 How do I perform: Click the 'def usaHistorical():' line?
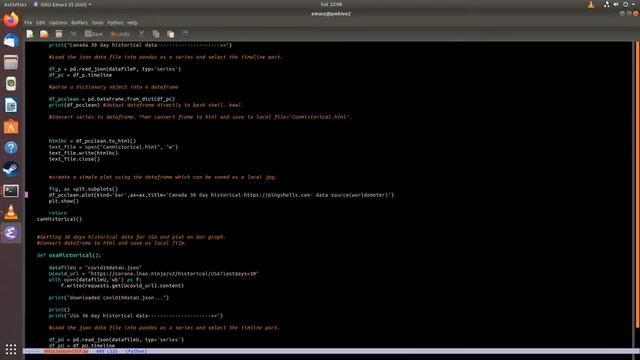pyautogui.click(x=69, y=256)
